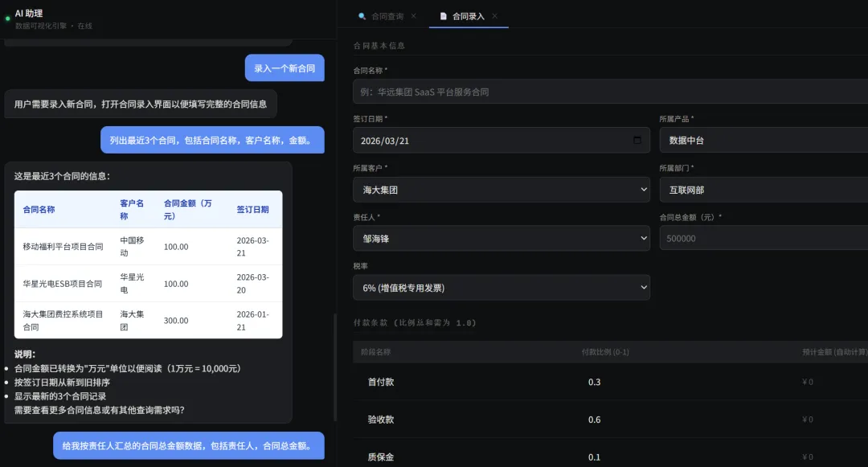Click the 录入一个新合同 message bubble
The height and width of the screenshot is (467, 868).
284,68
